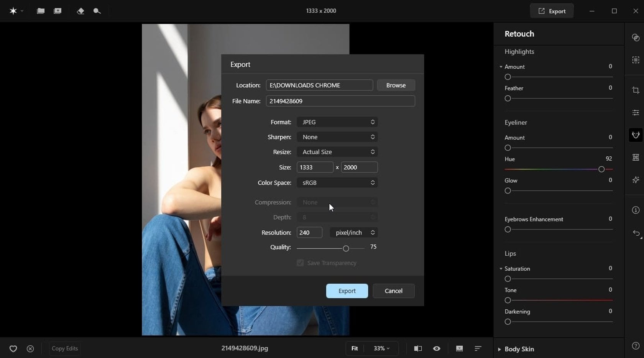
Task: Activate the Zoom magnifier tool
Action: pos(97,11)
